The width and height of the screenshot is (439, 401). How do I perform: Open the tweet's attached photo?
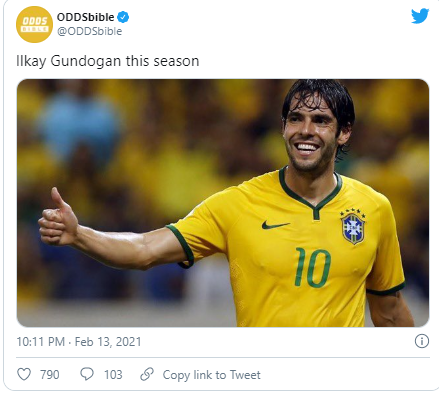click(x=223, y=203)
